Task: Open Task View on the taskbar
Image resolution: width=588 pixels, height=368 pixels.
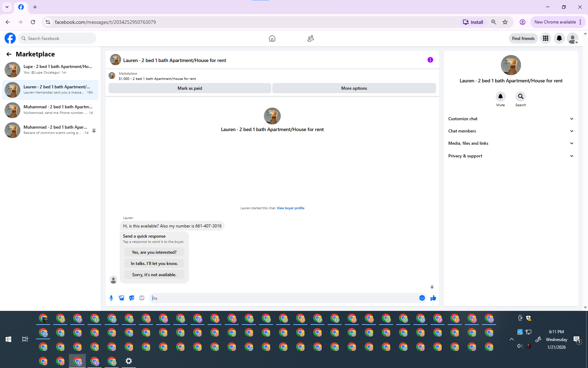Action: coord(25,339)
